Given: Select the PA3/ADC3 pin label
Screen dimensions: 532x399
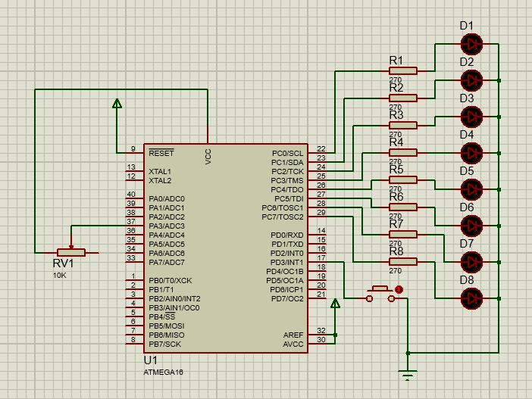Looking at the screenshot, I should coord(167,226).
